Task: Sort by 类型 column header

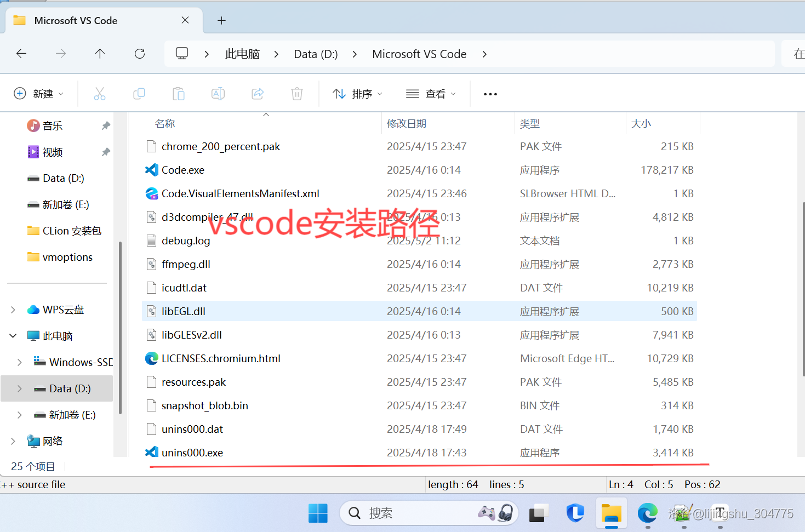Action: (x=530, y=124)
